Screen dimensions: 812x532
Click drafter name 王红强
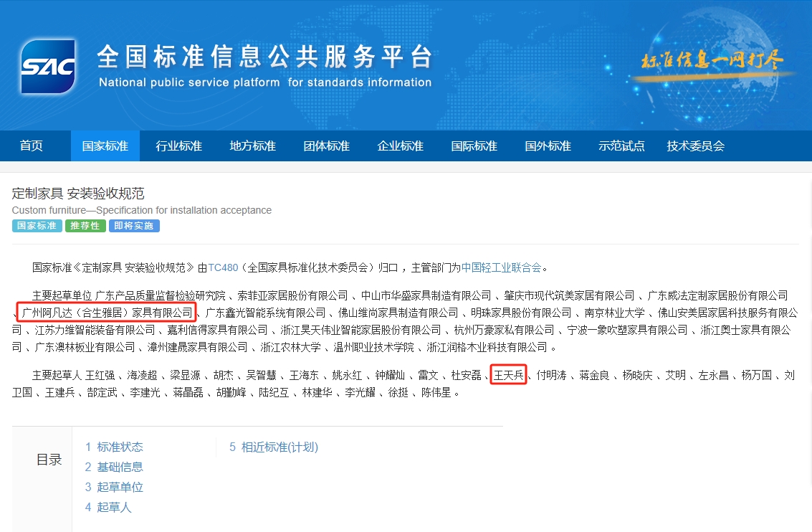coord(100,375)
